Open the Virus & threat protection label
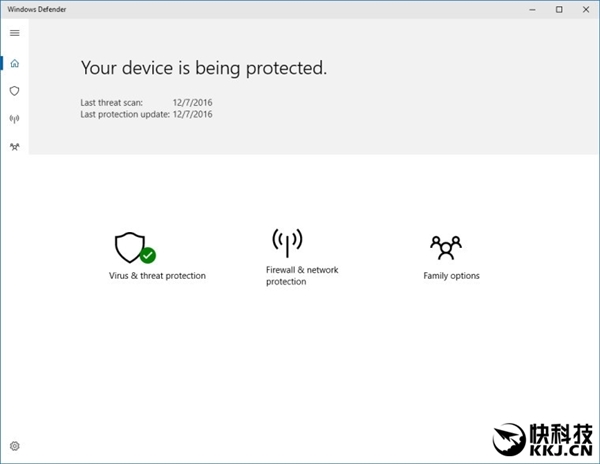The image size is (600, 464). 157,276
